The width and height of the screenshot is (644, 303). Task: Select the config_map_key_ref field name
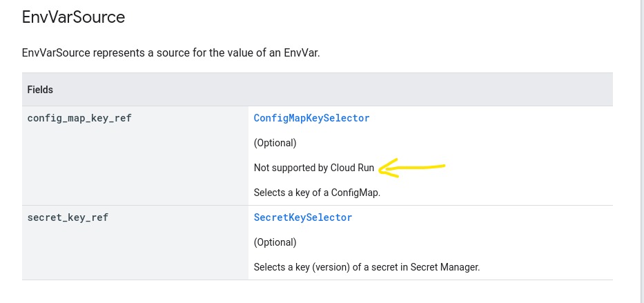pyautogui.click(x=79, y=118)
